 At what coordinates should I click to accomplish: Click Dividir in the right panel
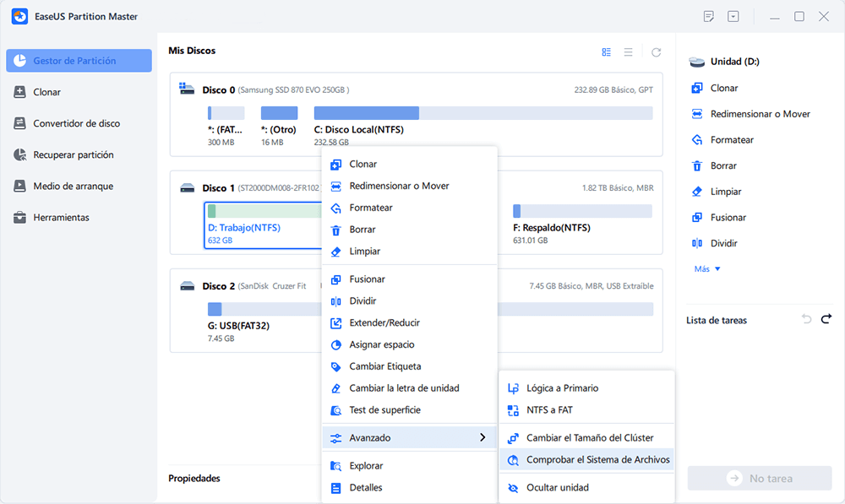point(714,243)
